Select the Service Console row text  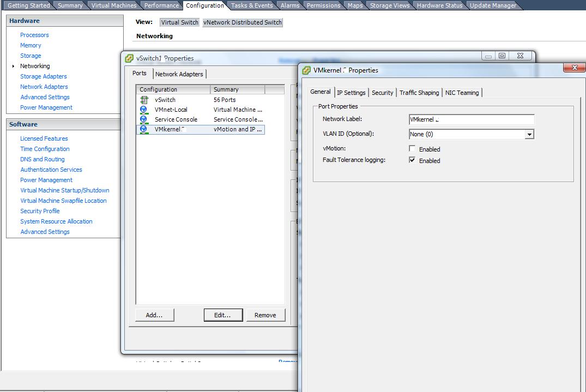176,119
